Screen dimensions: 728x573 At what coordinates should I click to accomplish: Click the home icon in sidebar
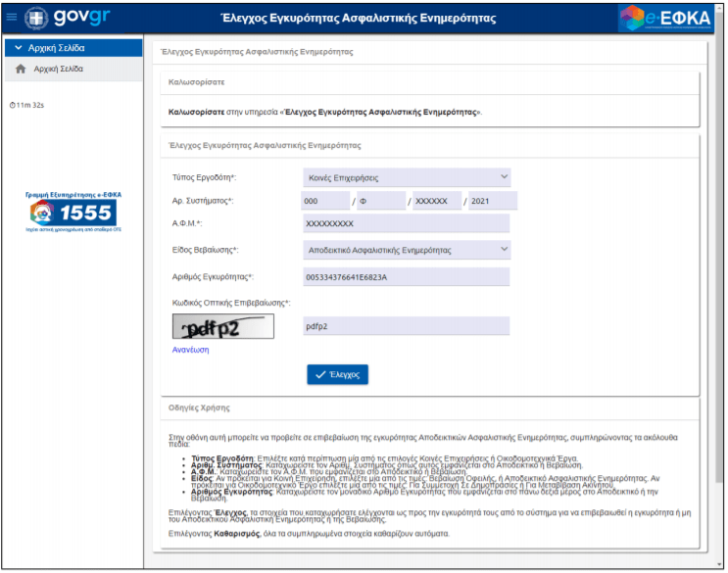pos(21,70)
